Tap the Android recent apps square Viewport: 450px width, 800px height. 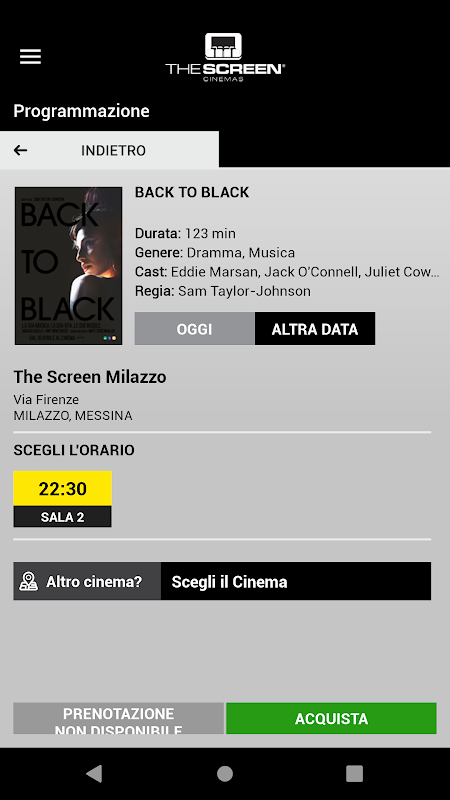[355, 773]
